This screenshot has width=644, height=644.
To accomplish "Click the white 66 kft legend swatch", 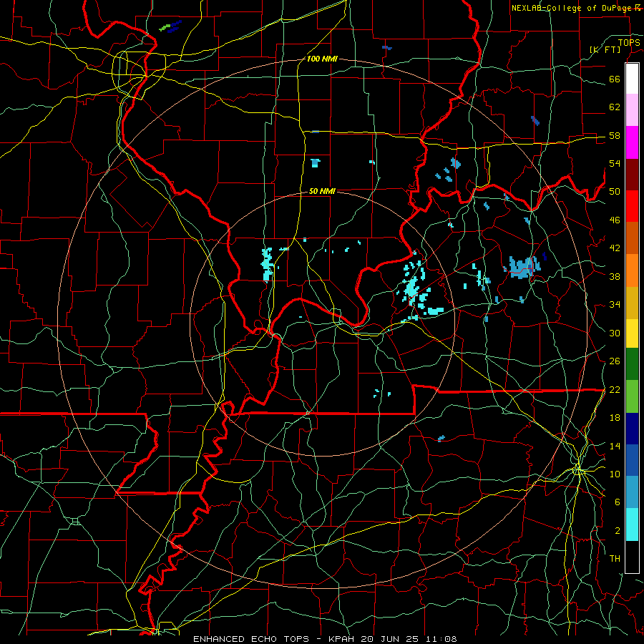I will coord(632,79).
